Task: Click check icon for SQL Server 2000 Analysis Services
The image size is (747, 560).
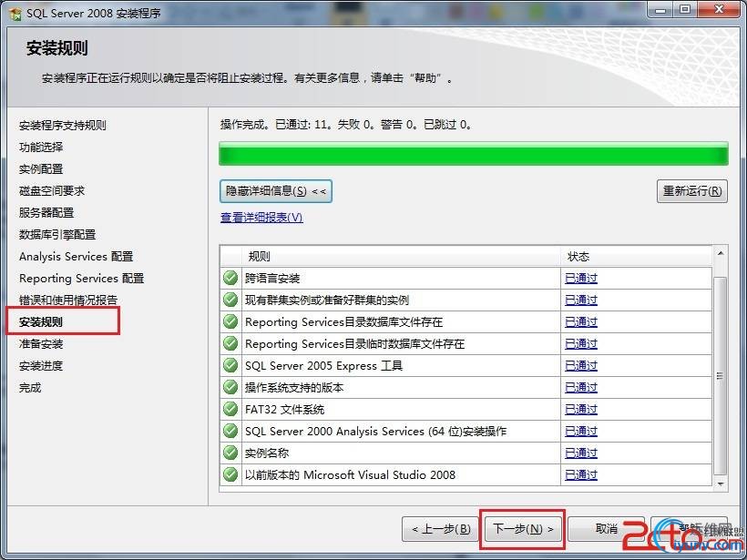Action: (230, 431)
